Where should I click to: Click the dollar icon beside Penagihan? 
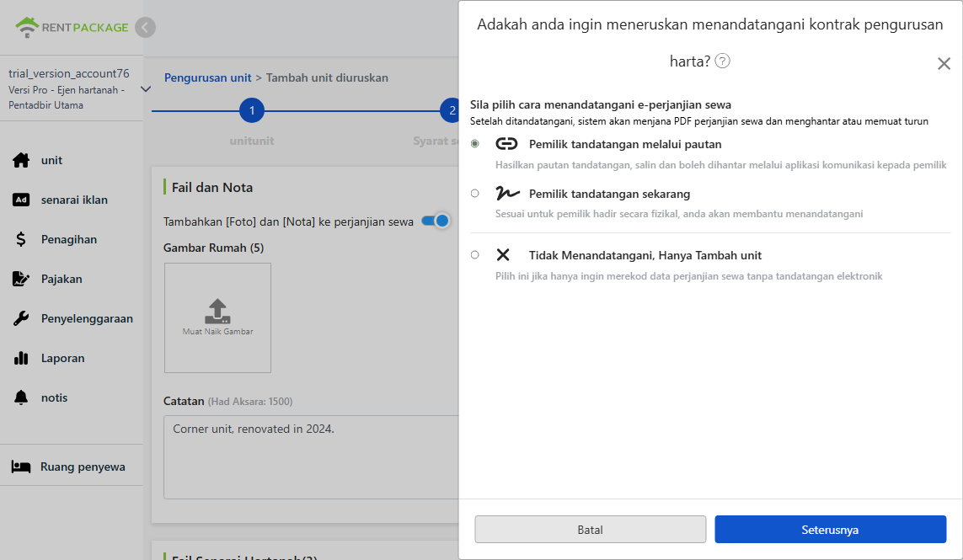point(21,239)
